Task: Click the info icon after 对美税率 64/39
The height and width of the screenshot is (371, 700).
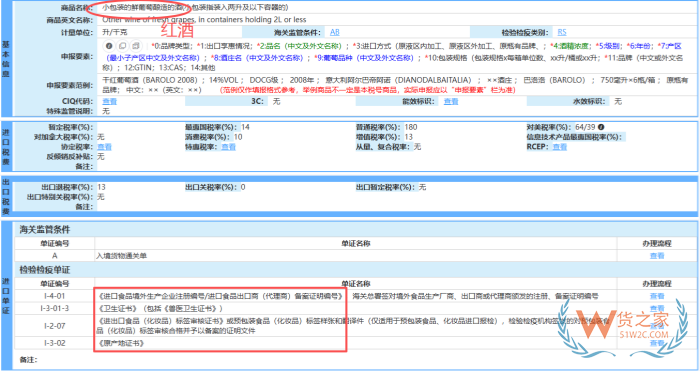Action: 601,127
